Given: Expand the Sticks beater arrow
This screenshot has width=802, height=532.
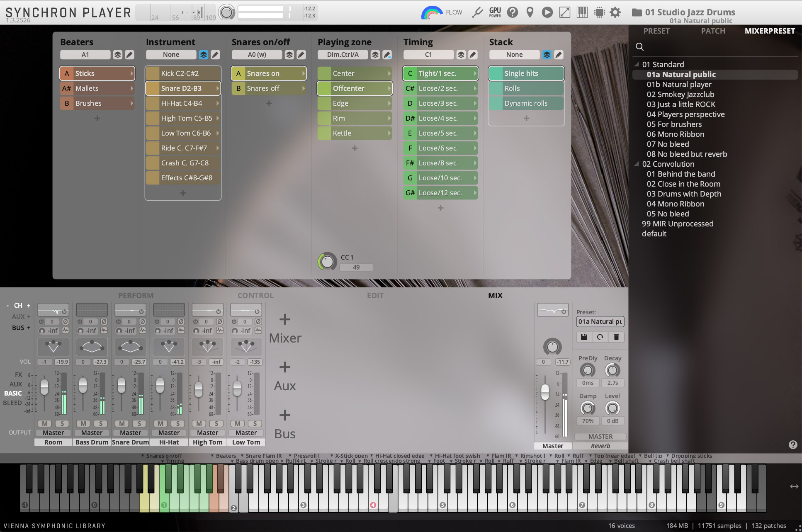Looking at the screenshot, I should point(132,73).
